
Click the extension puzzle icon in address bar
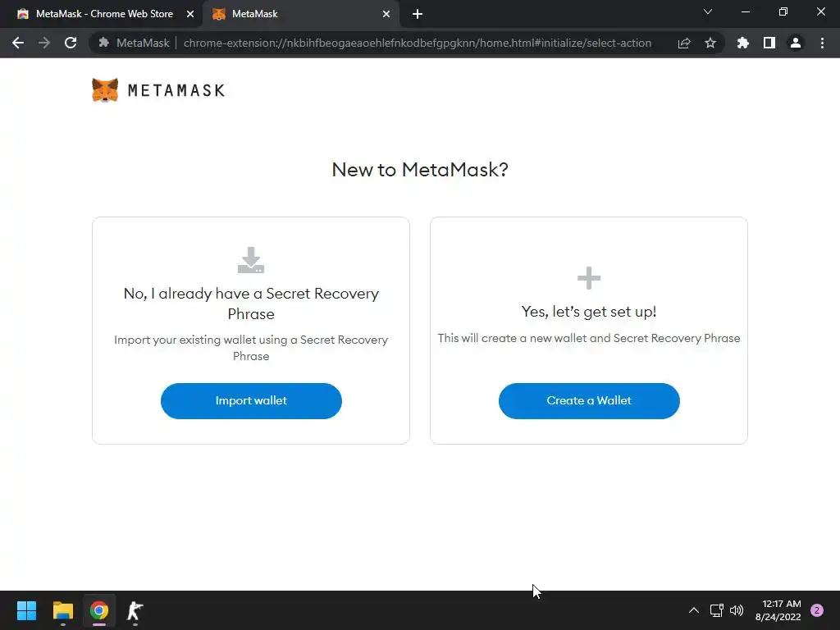coord(104,43)
